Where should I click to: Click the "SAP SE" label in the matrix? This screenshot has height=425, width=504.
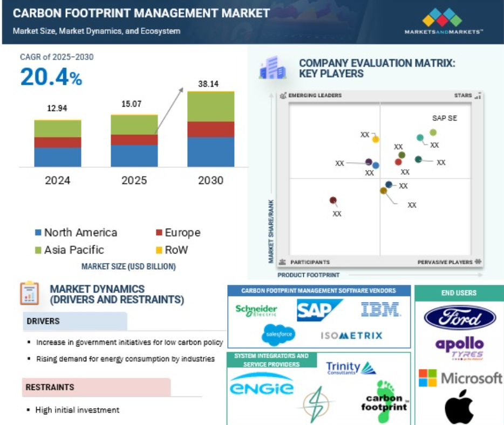click(445, 118)
